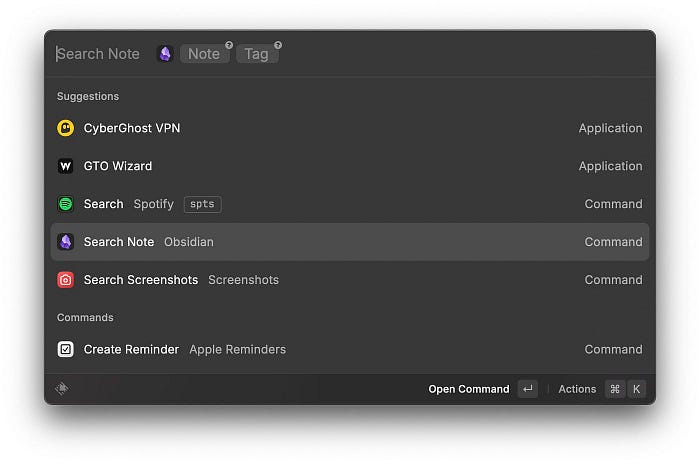Click the green Spotify icon
Screen dimensions: 700x463
click(66, 204)
